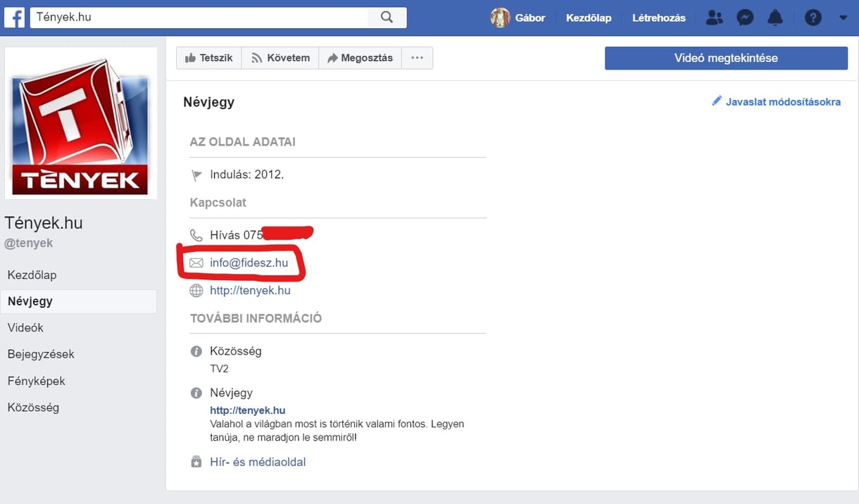Click Videó megtekintése button

[x=726, y=58]
